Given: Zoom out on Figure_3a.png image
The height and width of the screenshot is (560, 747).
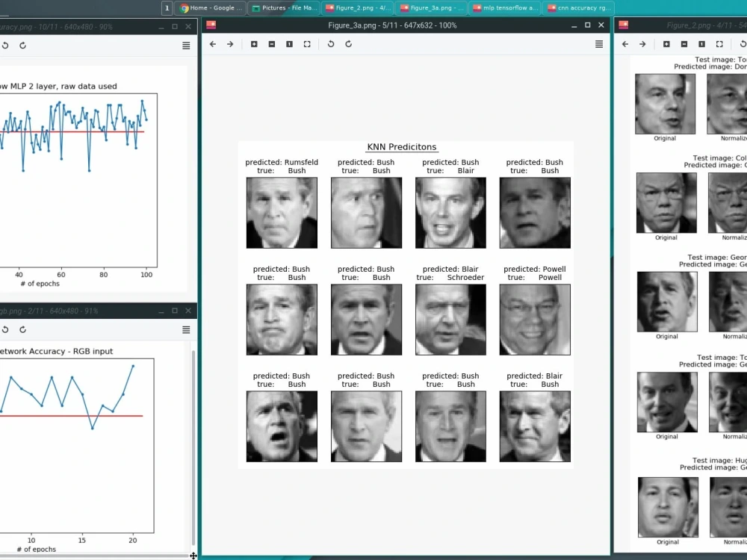Looking at the screenshot, I should pos(272,44).
